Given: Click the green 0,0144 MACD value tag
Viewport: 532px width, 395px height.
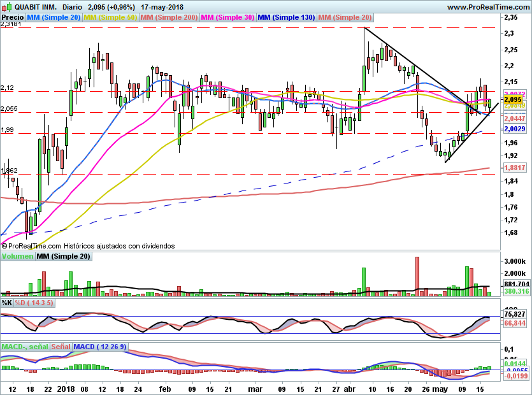Looking at the screenshot, I should [515, 364].
